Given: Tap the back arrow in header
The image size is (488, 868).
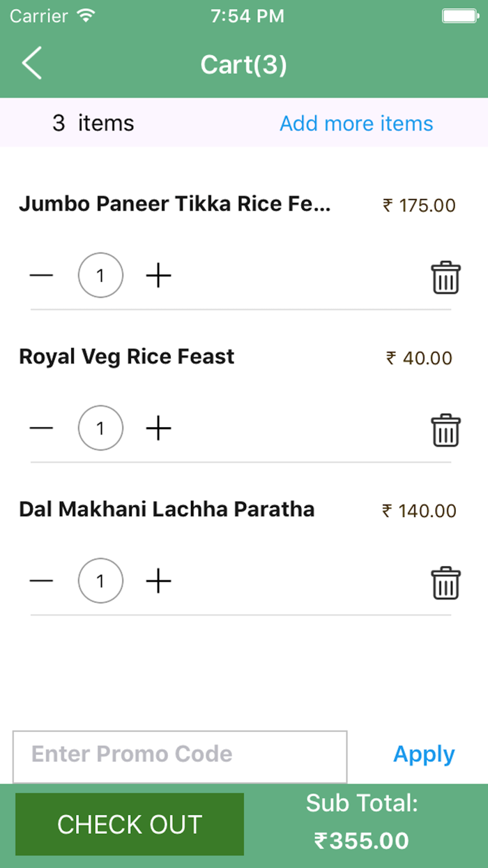Looking at the screenshot, I should tap(32, 63).
